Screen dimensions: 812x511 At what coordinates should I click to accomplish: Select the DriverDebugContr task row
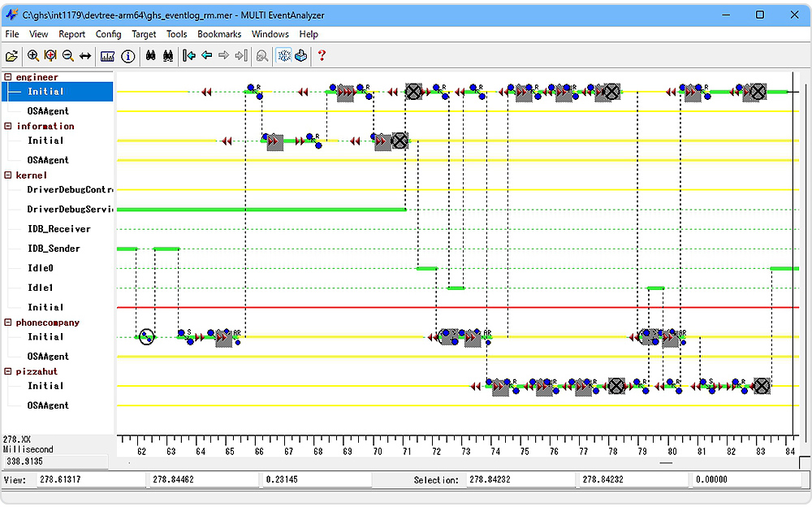coord(70,189)
